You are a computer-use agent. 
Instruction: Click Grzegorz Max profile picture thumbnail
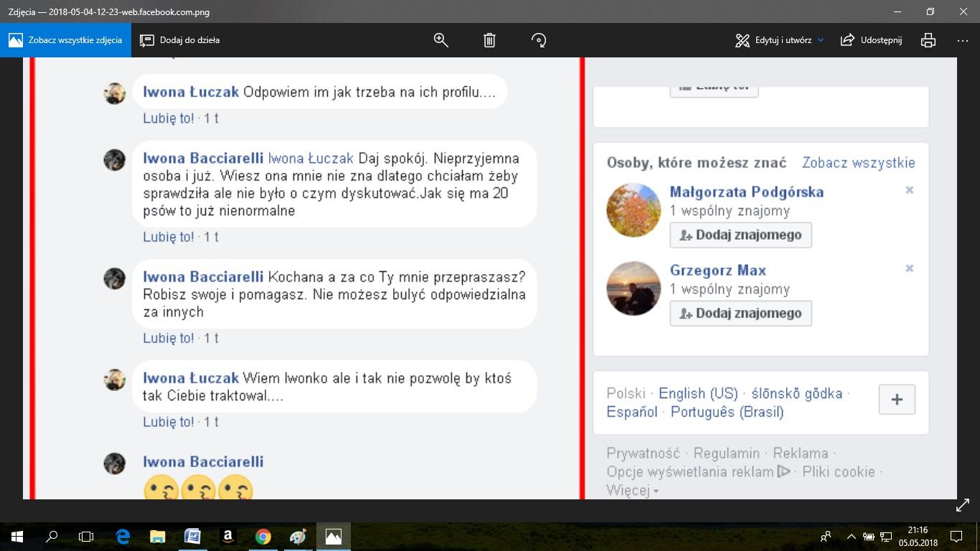point(633,288)
